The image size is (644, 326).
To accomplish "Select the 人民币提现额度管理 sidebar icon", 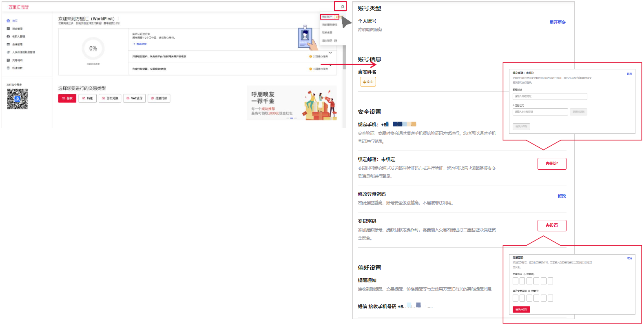I will click(8, 52).
